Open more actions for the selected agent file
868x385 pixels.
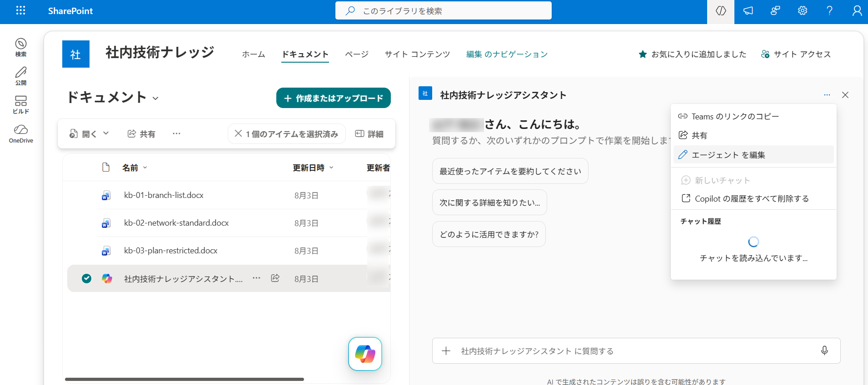[256, 278]
